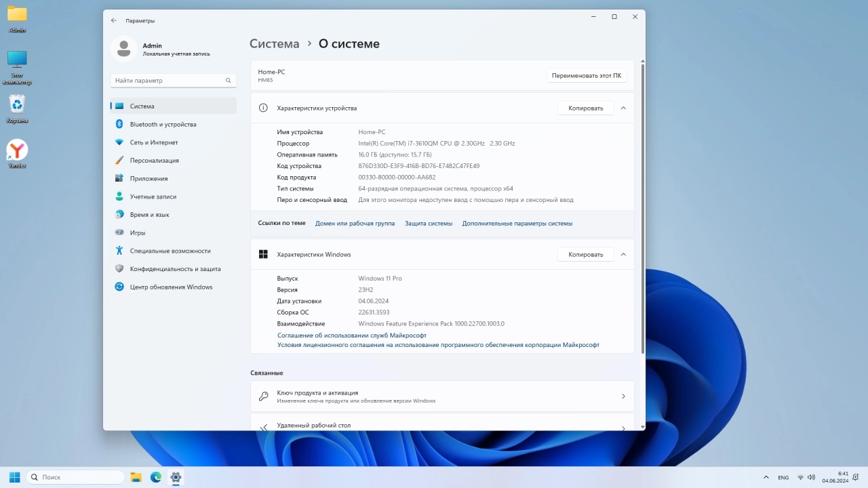
Task: Select Этот компьютер desktop icon
Action: click(x=17, y=67)
